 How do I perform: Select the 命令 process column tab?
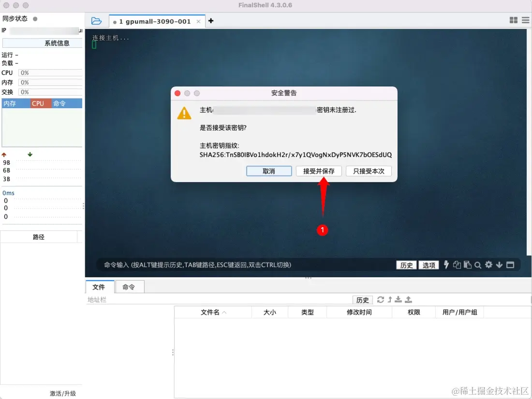coord(67,103)
